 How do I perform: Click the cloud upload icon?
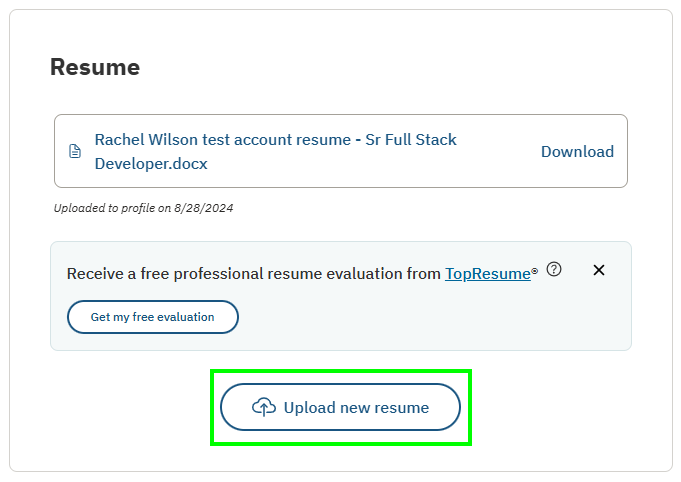click(x=264, y=407)
